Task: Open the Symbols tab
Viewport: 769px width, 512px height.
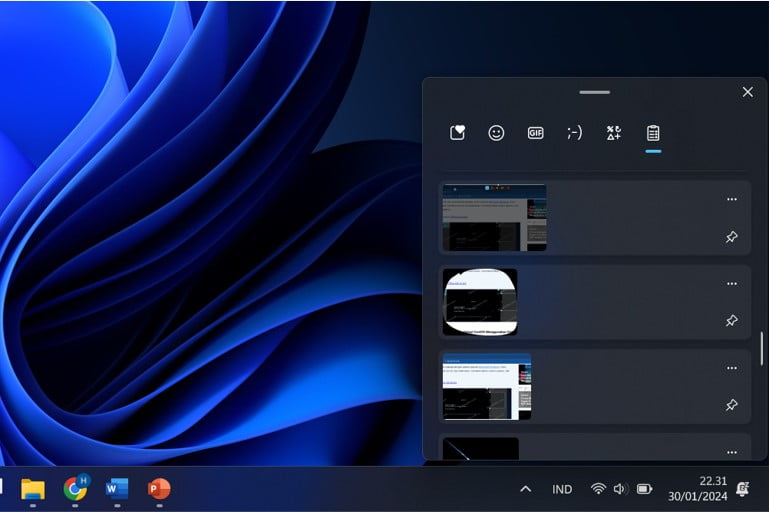Action: (x=614, y=133)
